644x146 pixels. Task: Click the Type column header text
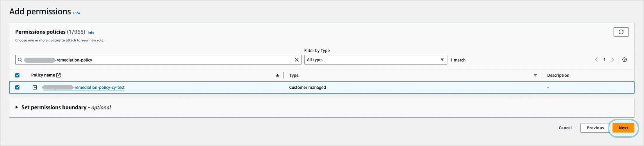point(294,76)
